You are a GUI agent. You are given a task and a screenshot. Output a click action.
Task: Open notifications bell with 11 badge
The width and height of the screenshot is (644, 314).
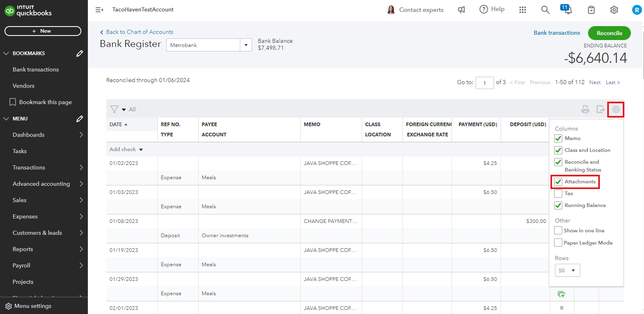pyautogui.click(x=566, y=9)
